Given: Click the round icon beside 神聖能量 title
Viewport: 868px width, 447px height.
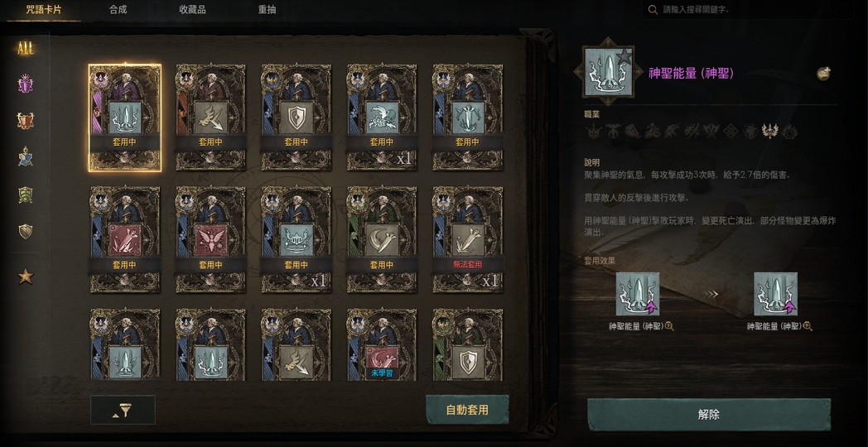Looking at the screenshot, I should (824, 73).
